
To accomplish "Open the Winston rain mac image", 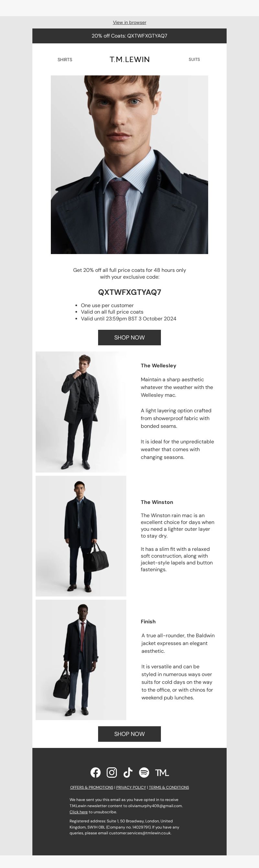I will click(x=81, y=536).
